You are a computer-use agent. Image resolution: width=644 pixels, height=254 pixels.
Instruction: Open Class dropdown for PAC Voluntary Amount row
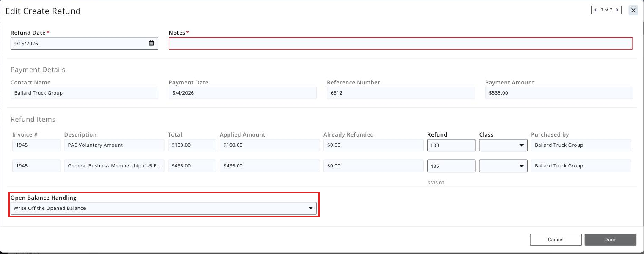(503, 145)
